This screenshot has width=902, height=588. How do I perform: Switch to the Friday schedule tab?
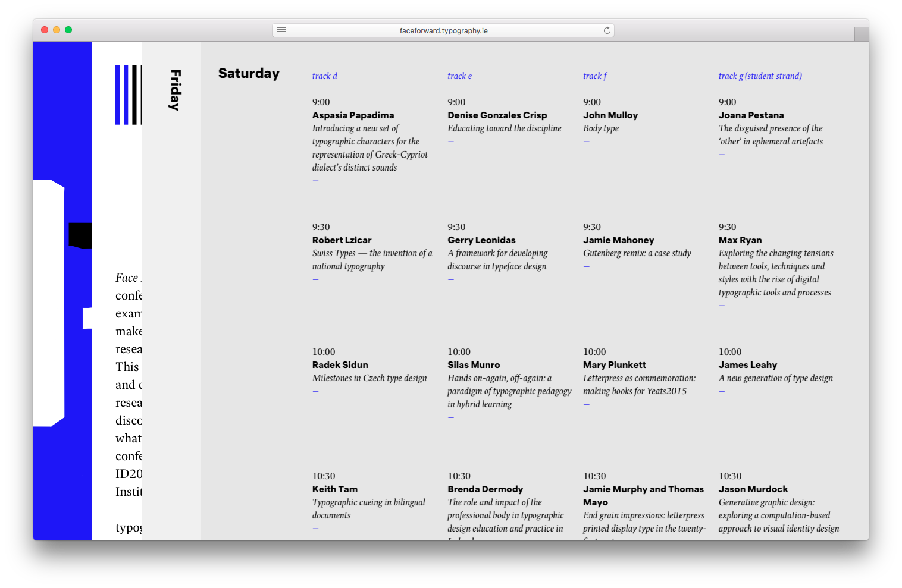[x=175, y=90]
